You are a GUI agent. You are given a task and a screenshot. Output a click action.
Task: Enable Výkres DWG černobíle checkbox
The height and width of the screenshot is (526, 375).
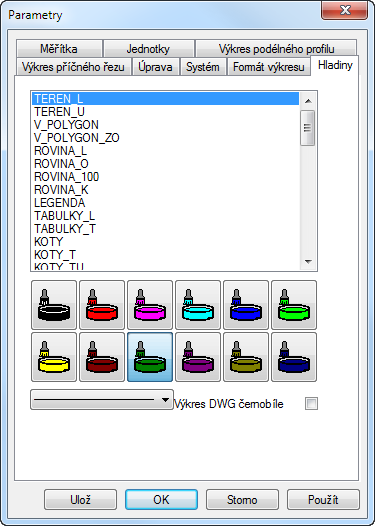coord(311,404)
